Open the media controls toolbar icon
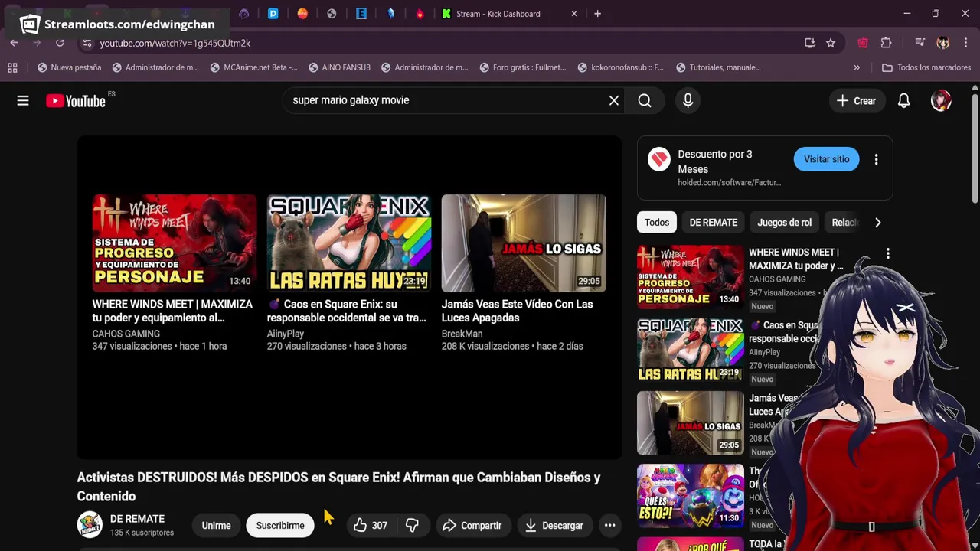This screenshot has width=980, height=551. pos(920,43)
